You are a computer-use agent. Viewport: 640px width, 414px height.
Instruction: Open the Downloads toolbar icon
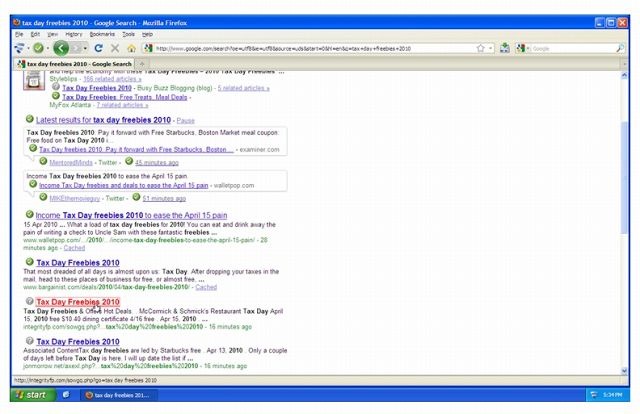505,48
